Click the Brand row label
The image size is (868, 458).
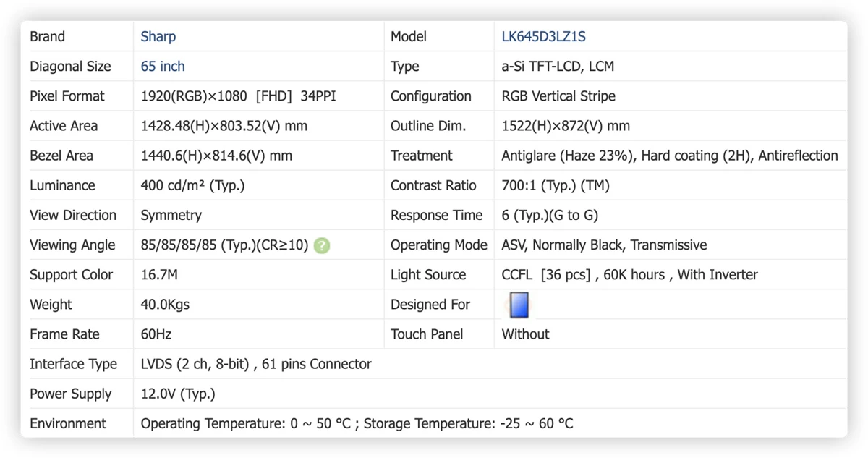click(x=47, y=36)
